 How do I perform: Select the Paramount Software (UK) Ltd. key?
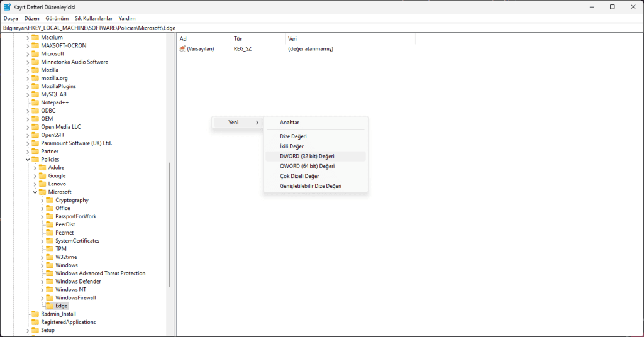click(76, 143)
